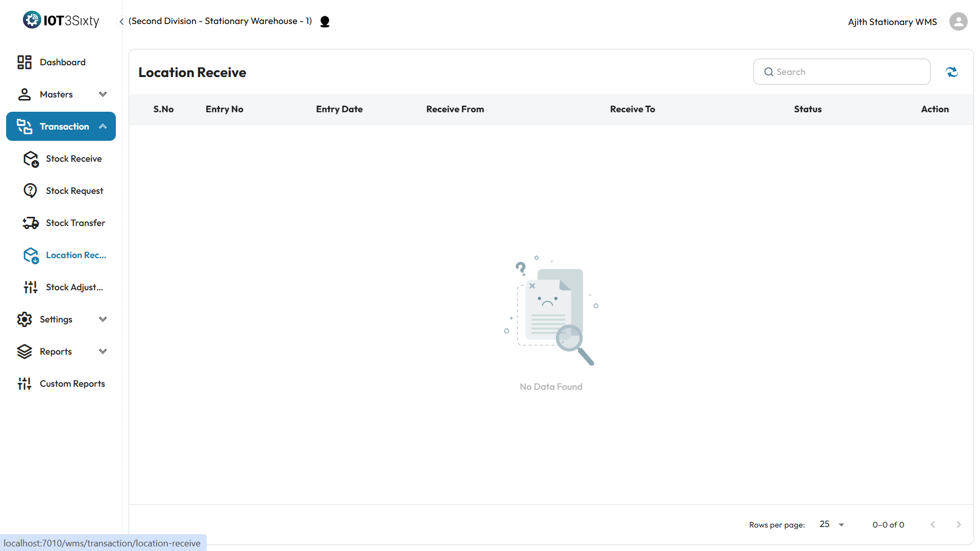
Task: Click the refresh icon beside Search
Action: coord(951,72)
